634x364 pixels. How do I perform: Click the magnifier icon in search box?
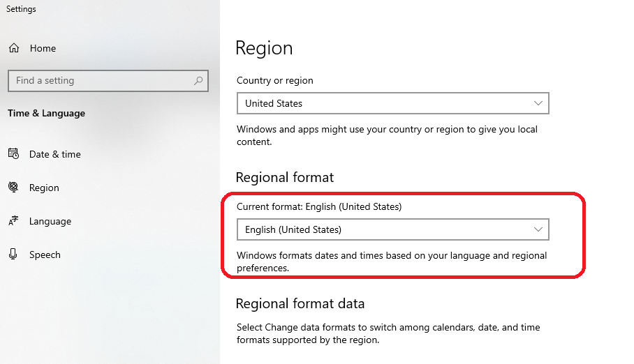[x=199, y=81]
